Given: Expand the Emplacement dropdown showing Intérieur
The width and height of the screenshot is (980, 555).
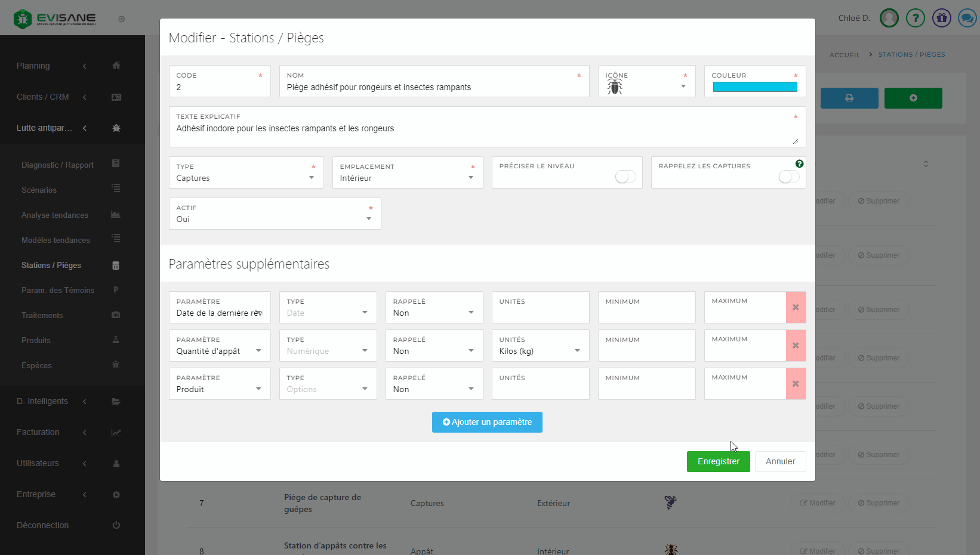Looking at the screenshot, I should pyautogui.click(x=407, y=178).
